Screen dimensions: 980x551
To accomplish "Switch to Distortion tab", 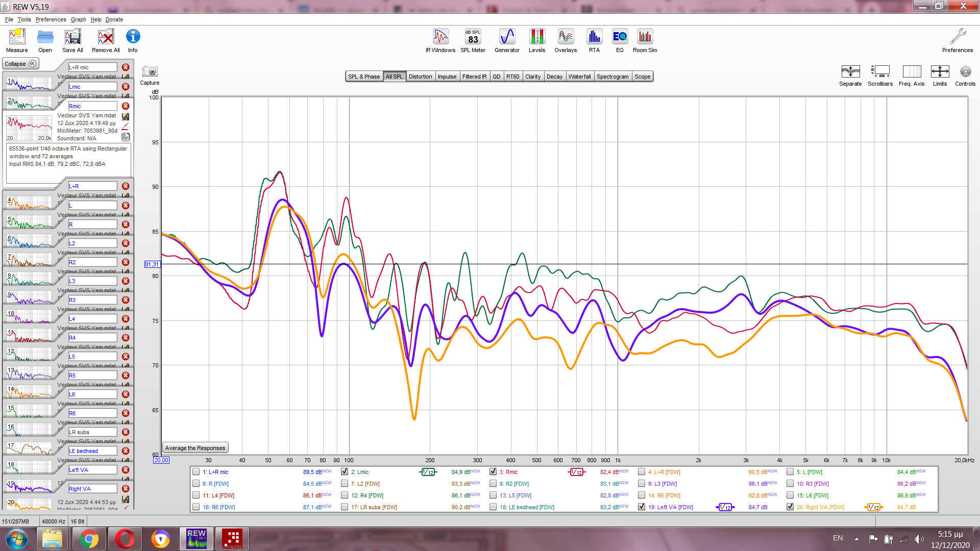I will pyautogui.click(x=420, y=77).
